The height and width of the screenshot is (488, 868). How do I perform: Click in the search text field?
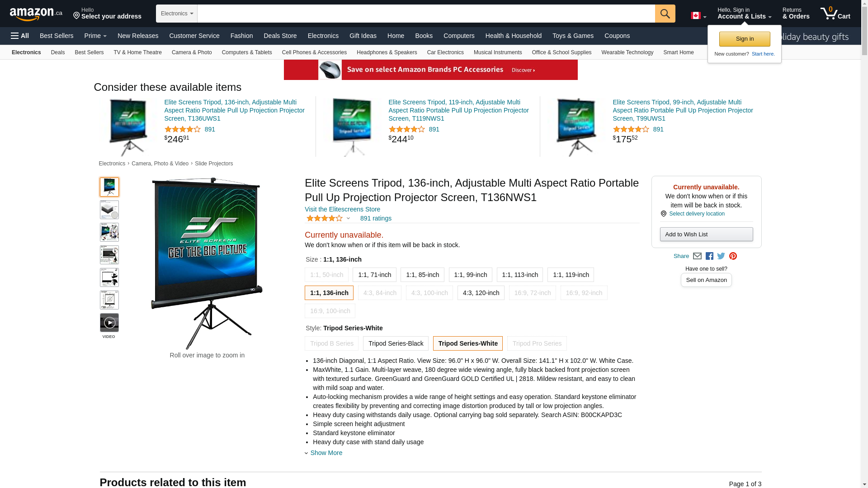coord(426,14)
